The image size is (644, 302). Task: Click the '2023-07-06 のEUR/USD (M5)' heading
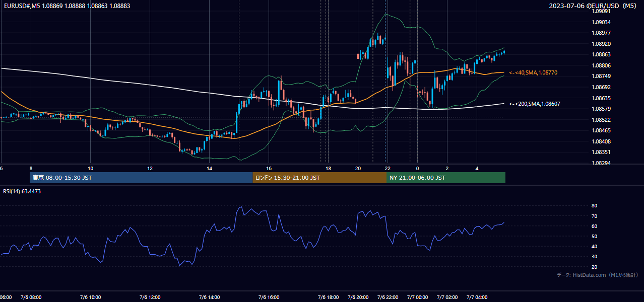(x=594, y=6)
